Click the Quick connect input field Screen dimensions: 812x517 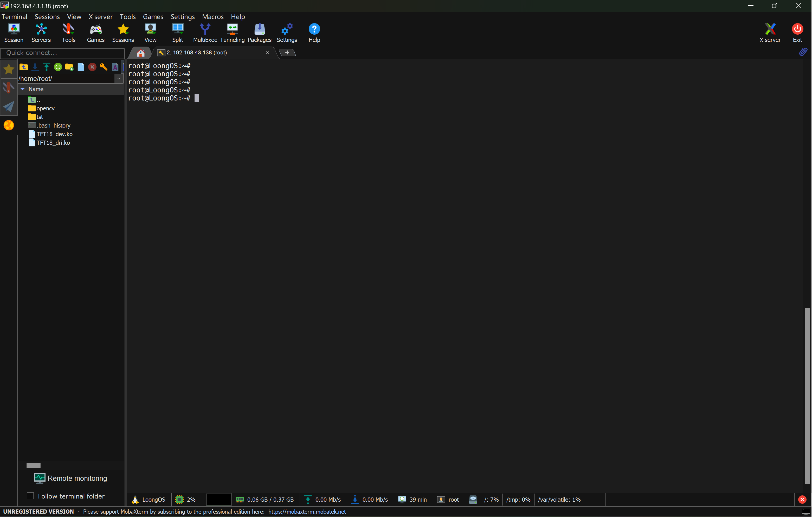click(x=63, y=53)
